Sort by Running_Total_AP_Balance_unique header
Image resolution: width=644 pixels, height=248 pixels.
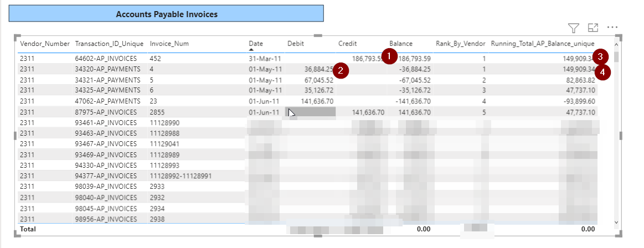tap(543, 44)
